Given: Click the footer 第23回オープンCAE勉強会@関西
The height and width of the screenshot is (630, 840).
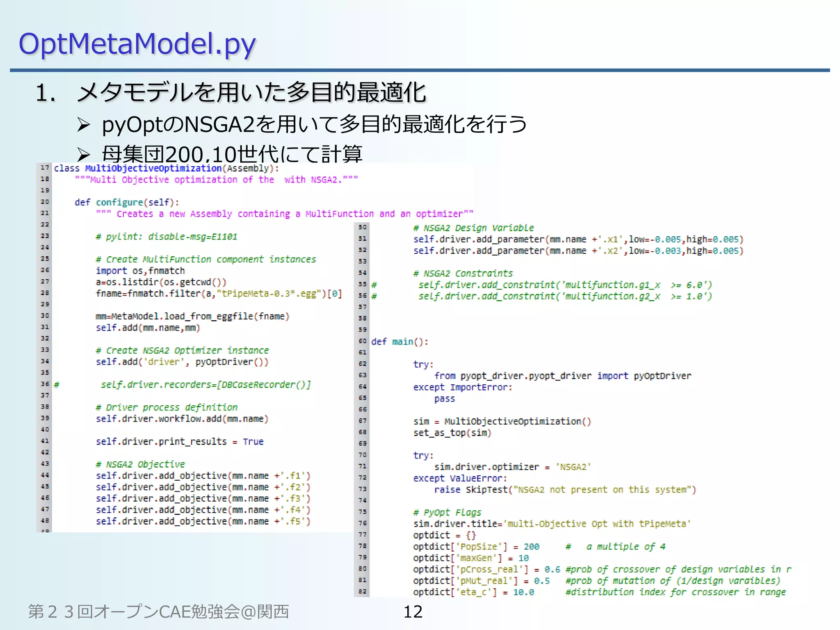Looking at the screenshot, I should [158, 612].
